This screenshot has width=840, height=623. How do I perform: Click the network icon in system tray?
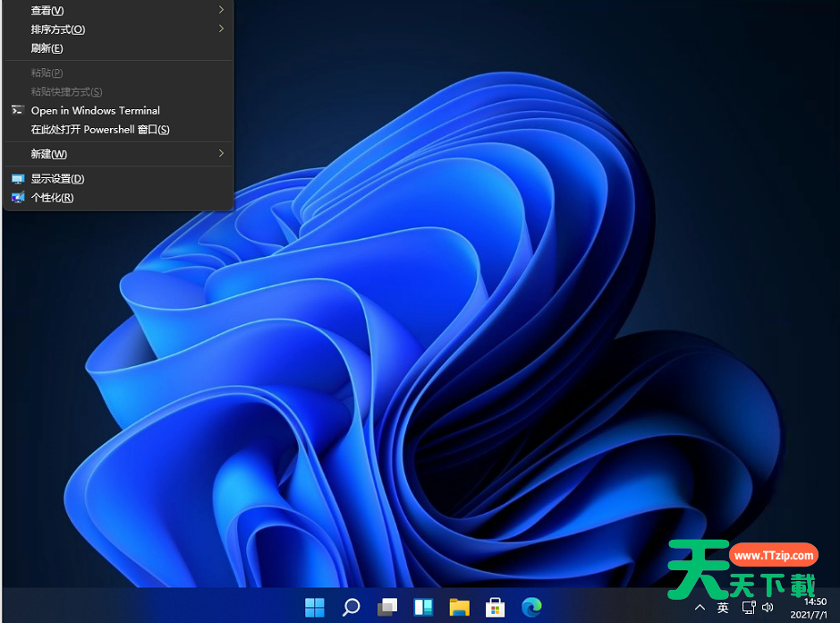click(x=748, y=608)
